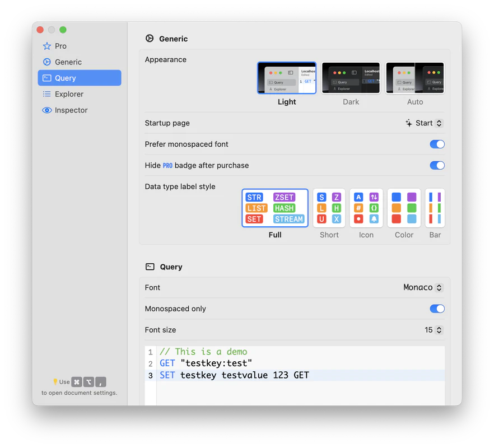494x448 pixels.
Task: Click the Inspector eye icon in sidebar
Action: (47, 110)
